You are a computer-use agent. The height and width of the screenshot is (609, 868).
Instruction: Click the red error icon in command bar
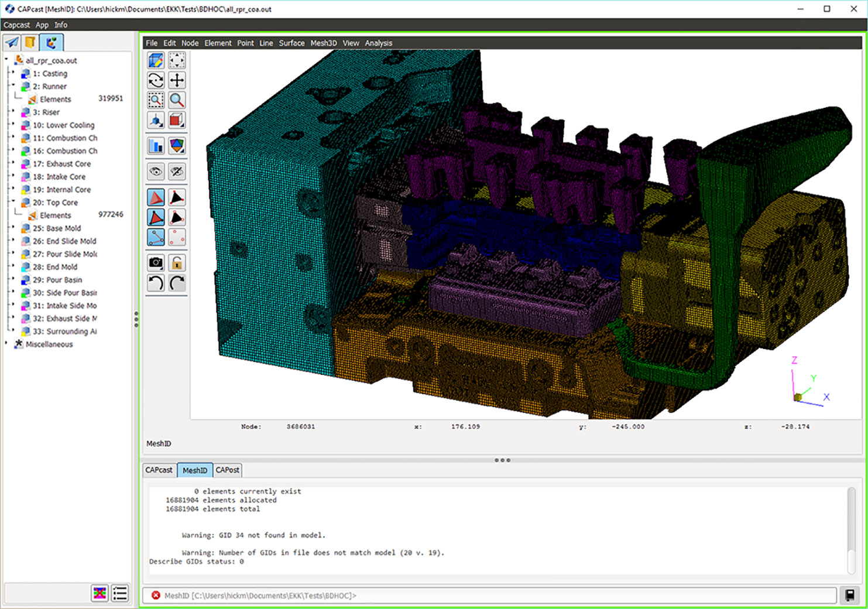point(156,596)
